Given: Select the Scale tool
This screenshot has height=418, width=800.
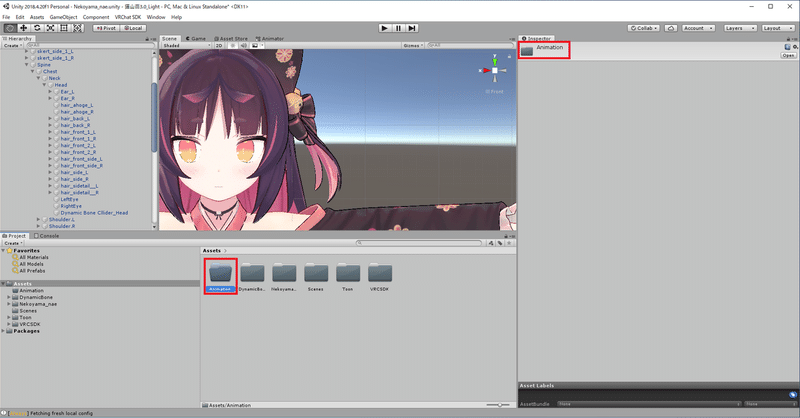Looking at the screenshot, I should [x=51, y=28].
